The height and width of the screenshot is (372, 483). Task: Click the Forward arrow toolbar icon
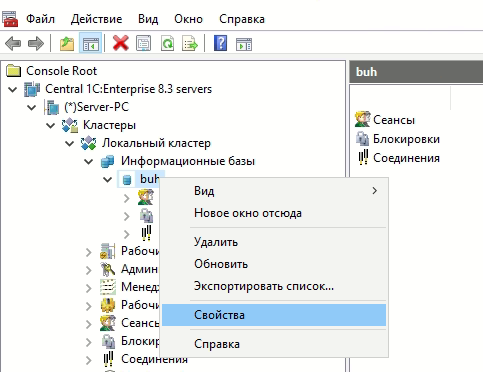coord(36,43)
